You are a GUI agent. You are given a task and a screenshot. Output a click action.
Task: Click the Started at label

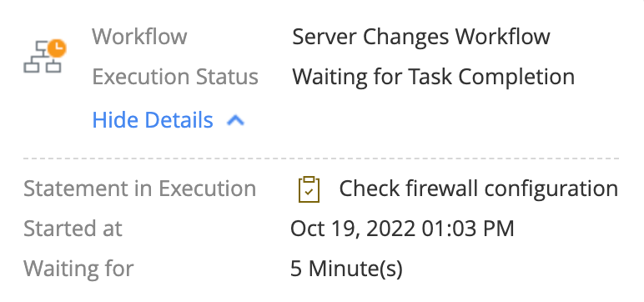coord(73,229)
